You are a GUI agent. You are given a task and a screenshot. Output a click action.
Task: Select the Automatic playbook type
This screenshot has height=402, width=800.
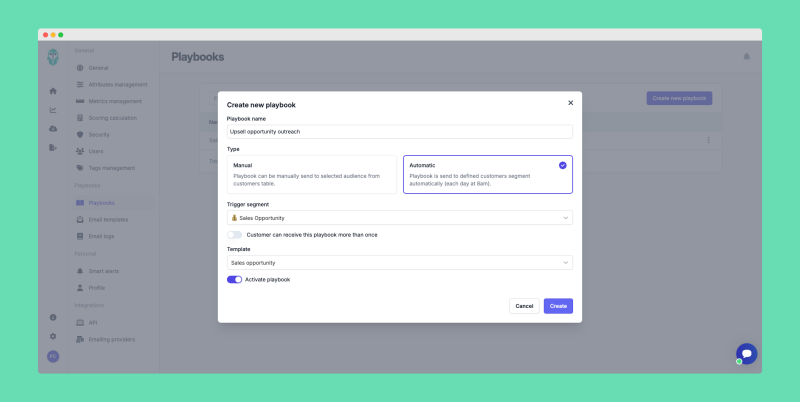pyautogui.click(x=487, y=174)
